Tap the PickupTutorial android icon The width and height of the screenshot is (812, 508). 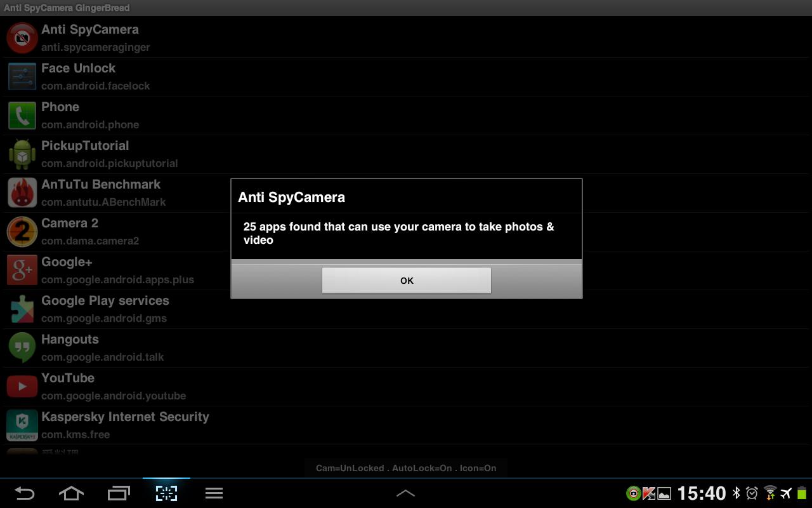point(22,154)
